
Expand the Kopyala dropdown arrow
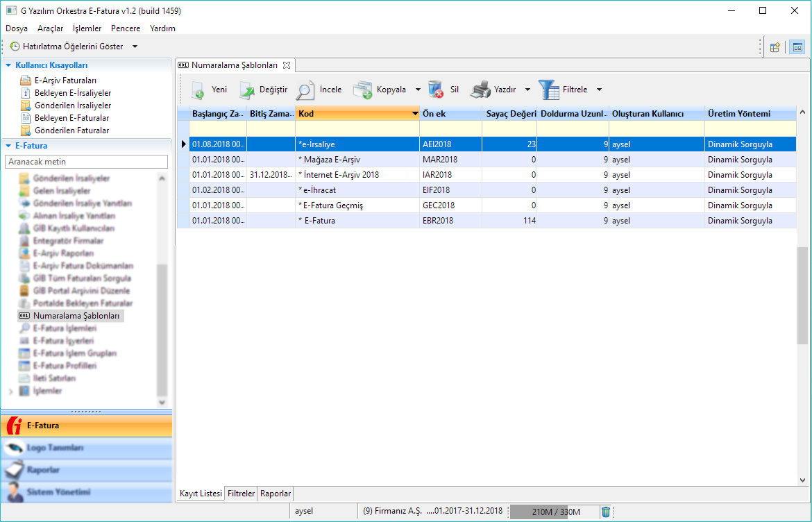[x=418, y=90]
